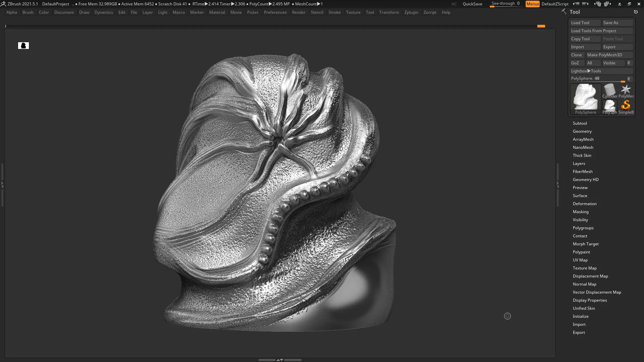
Task: Click the Save As button
Action: tap(618, 23)
